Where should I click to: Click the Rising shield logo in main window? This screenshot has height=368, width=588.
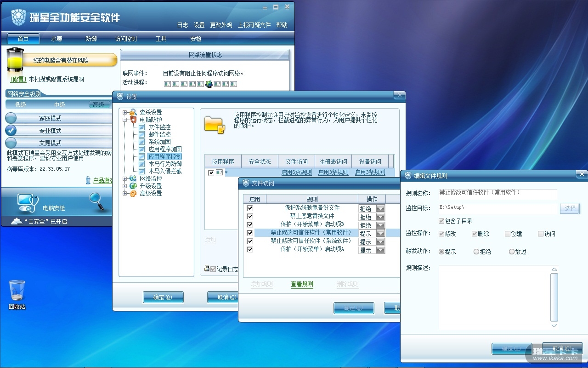coord(18,17)
